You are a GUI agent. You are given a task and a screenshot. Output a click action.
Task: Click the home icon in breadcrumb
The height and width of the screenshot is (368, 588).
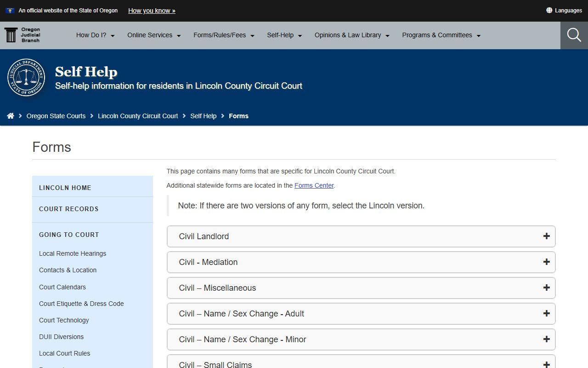click(x=11, y=116)
